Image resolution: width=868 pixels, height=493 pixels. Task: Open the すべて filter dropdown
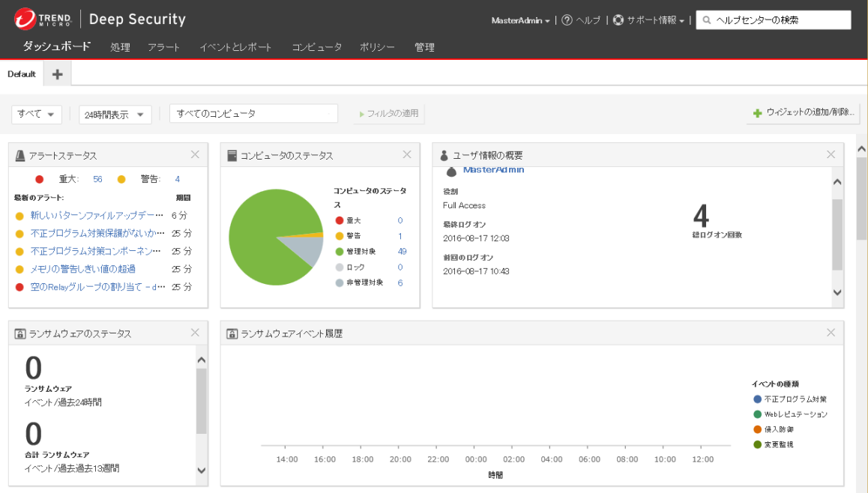click(x=37, y=114)
